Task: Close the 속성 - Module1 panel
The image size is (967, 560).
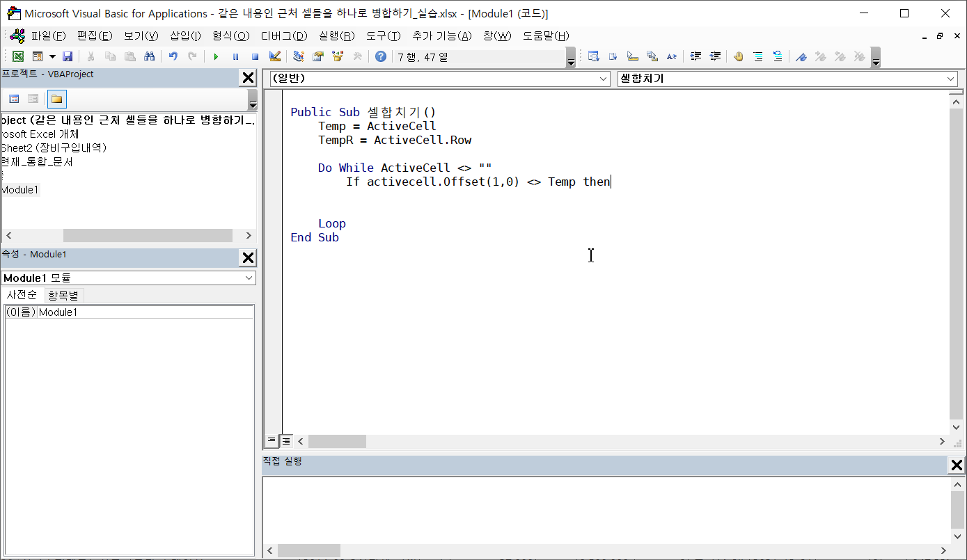Action: click(x=248, y=257)
